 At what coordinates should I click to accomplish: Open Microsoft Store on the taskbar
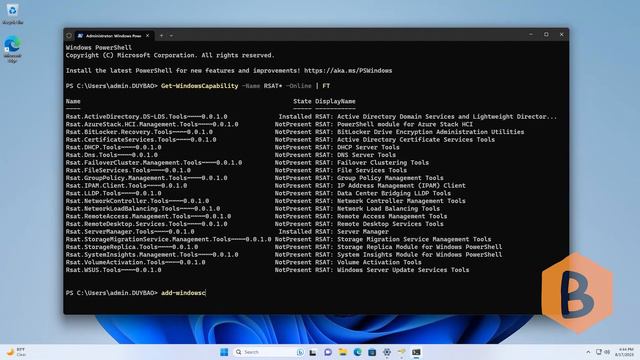click(x=372, y=352)
